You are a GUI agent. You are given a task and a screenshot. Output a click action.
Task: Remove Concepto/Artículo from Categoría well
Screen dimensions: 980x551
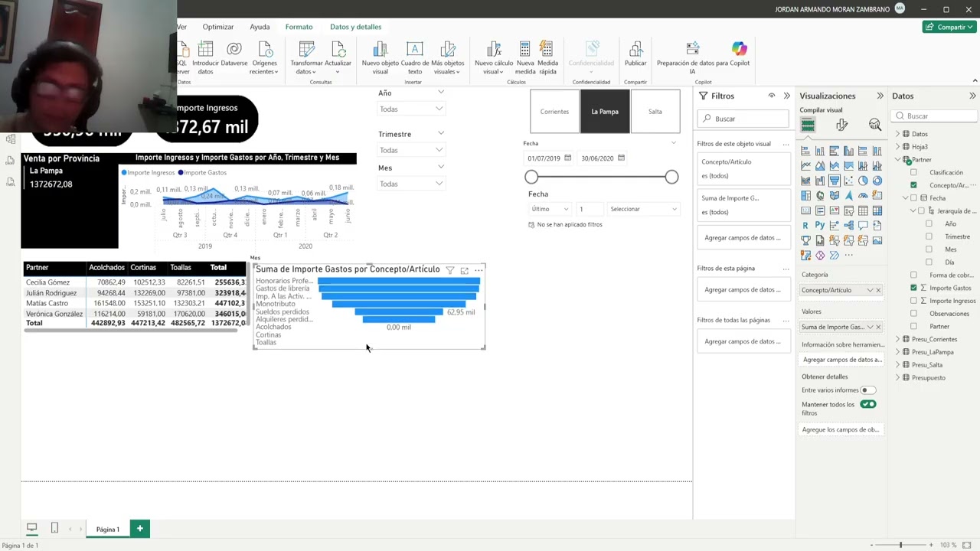click(878, 290)
